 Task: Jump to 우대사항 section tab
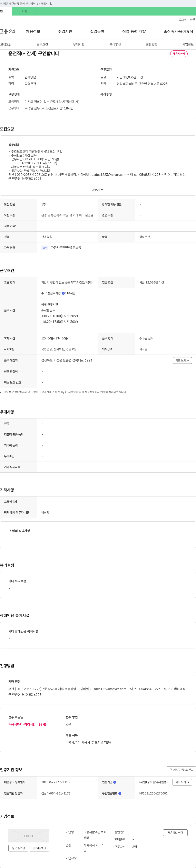point(79,44)
